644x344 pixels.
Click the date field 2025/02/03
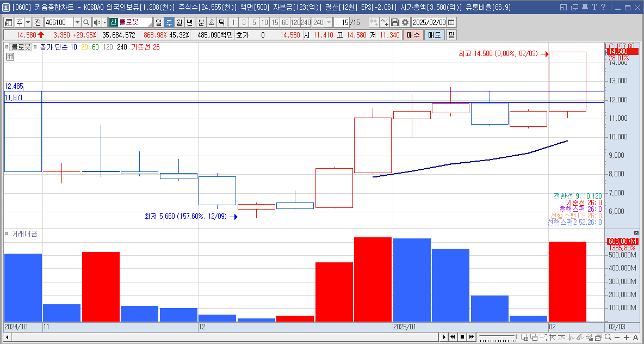429,22
